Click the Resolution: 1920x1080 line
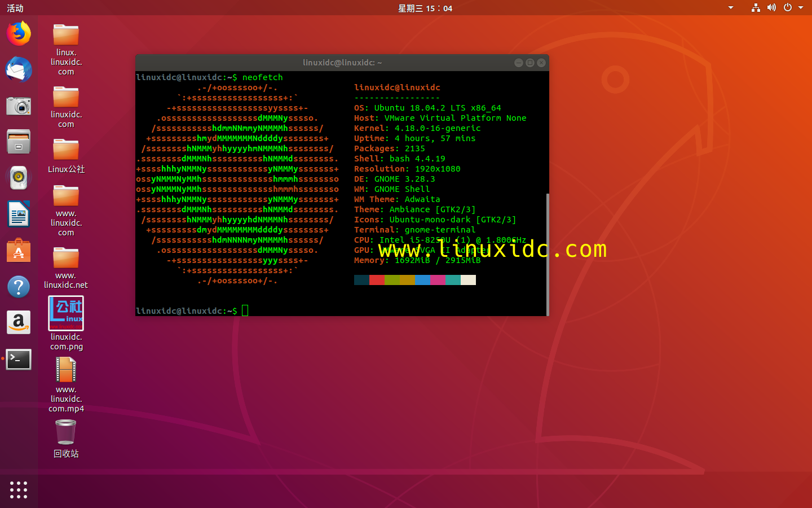The image size is (812, 508). (x=407, y=169)
